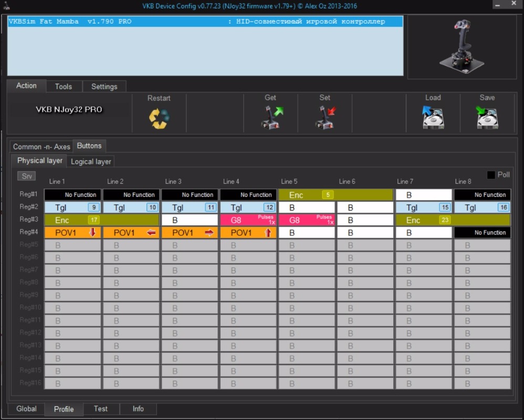524x420 pixels.
Task: Click the Line 1 column header
Action: click(x=57, y=182)
